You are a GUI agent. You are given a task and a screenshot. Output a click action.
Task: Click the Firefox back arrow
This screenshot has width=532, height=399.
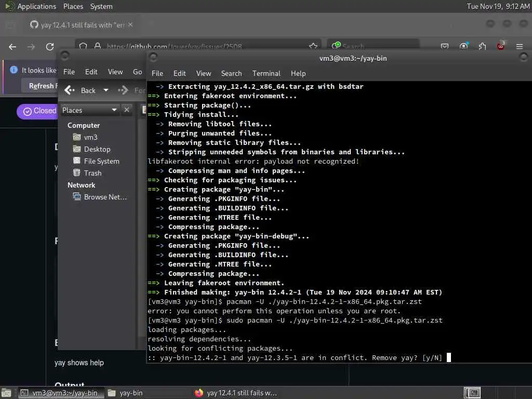pyautogui.click(x=12, y=47)
